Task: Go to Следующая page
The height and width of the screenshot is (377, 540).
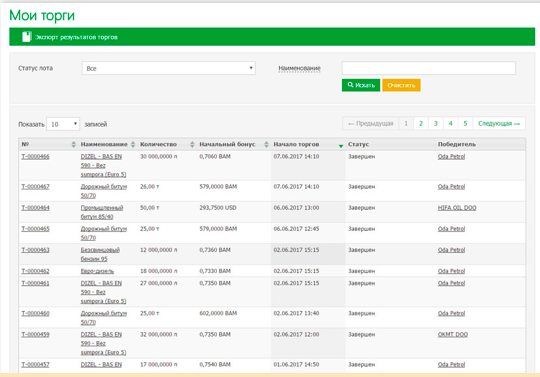Action: pos(499,123)
